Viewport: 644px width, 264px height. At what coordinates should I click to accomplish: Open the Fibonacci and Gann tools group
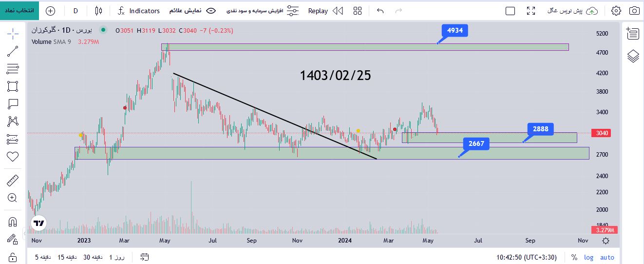click(x=13, y=69)
